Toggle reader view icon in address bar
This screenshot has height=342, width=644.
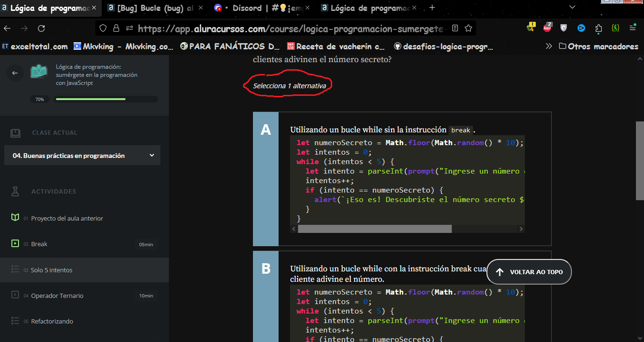click(x=455, y=28)
